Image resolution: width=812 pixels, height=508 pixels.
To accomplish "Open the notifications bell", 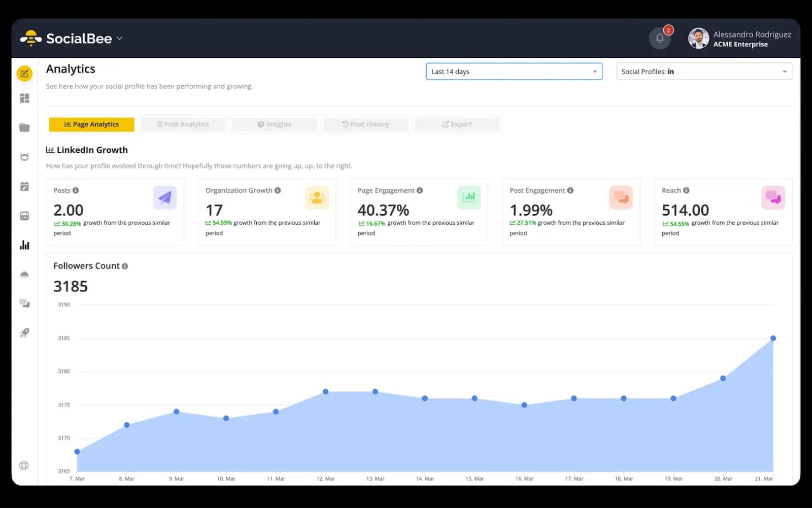I will (x=660, y=38).
